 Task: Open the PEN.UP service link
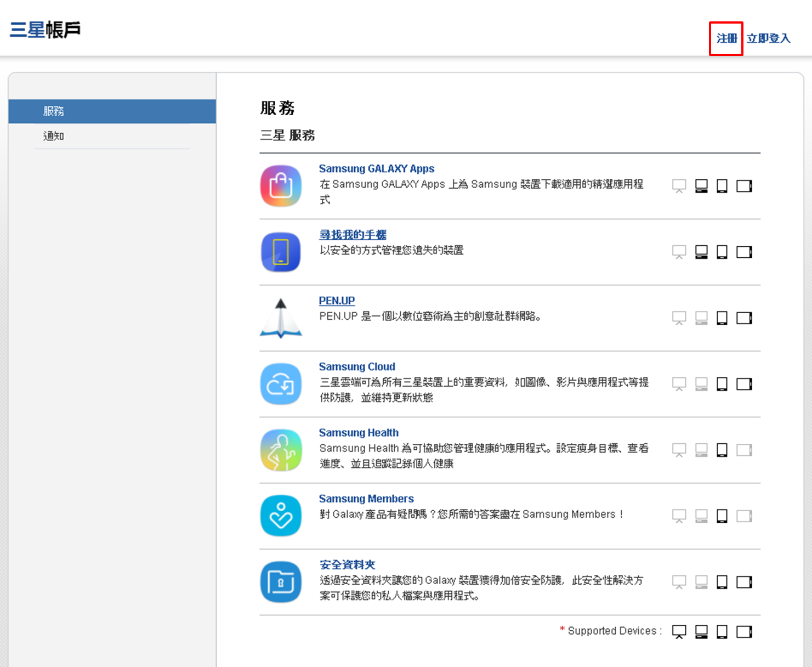point(337,301)
